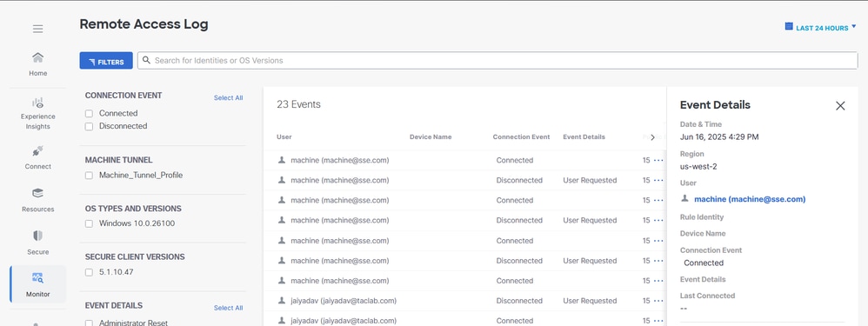Check the Administrator Reset checkbox

point(89,323)
